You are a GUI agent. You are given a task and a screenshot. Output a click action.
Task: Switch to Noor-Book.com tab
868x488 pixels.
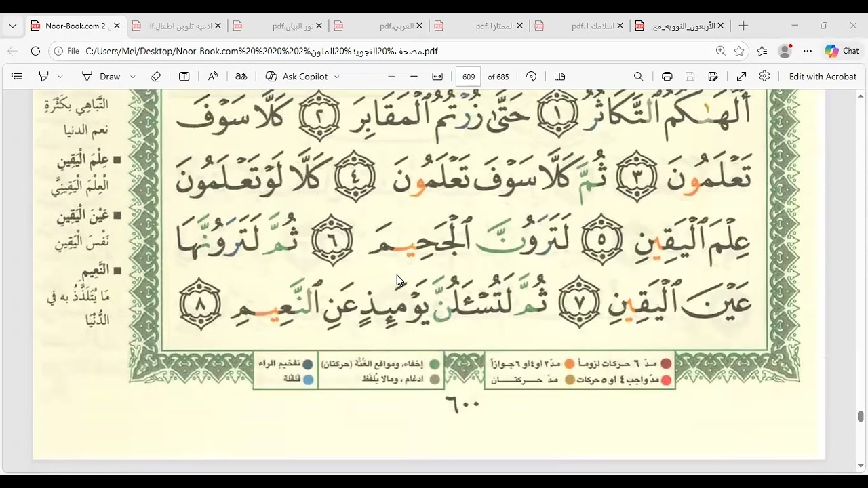[x=75, y=26]
